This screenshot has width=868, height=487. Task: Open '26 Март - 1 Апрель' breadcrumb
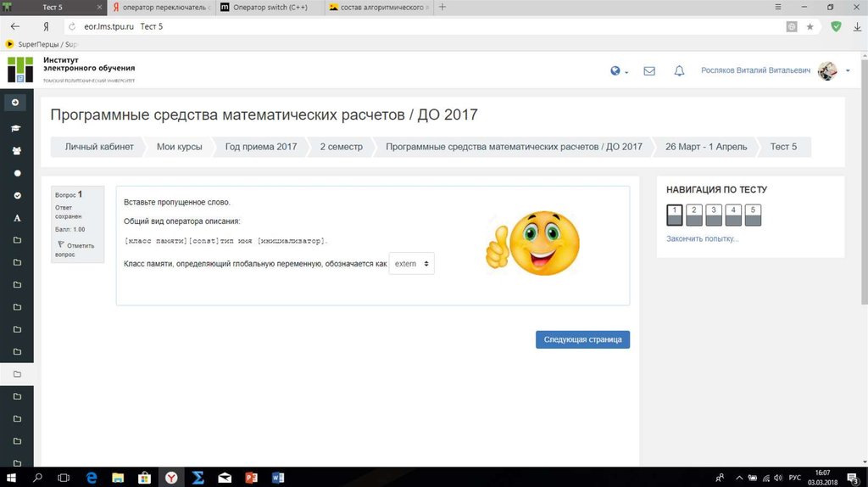(706, 147)
